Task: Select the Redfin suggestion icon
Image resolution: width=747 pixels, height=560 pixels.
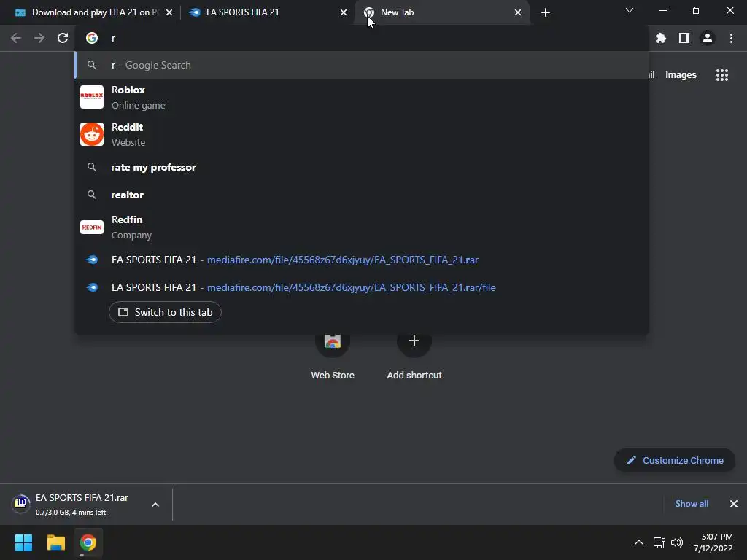Action: [92, 227]
